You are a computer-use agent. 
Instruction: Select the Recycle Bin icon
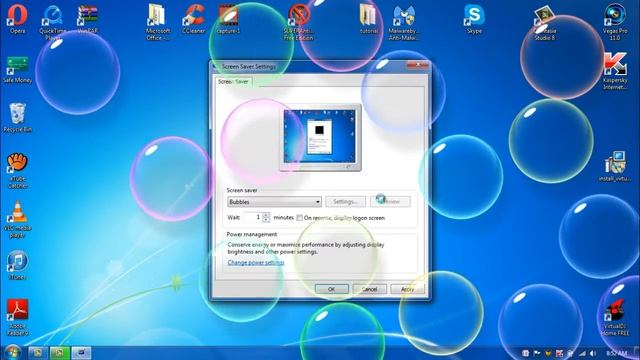click(17, 118)
